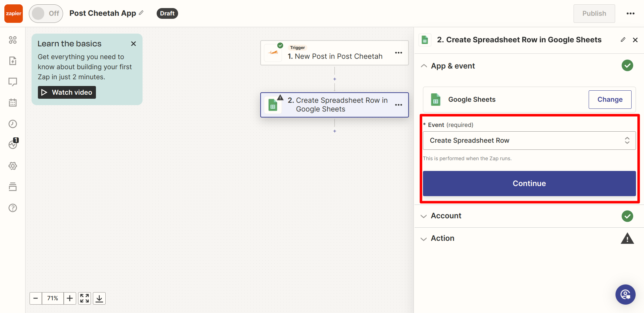The width and height of the screenshot is (644, 313).
Task: Open the settings gear sidebar icon
Action: (13, 166)
